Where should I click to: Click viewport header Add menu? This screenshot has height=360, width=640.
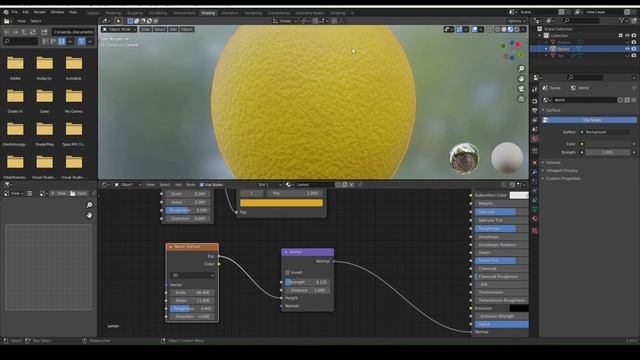click(x=173, y=29)
